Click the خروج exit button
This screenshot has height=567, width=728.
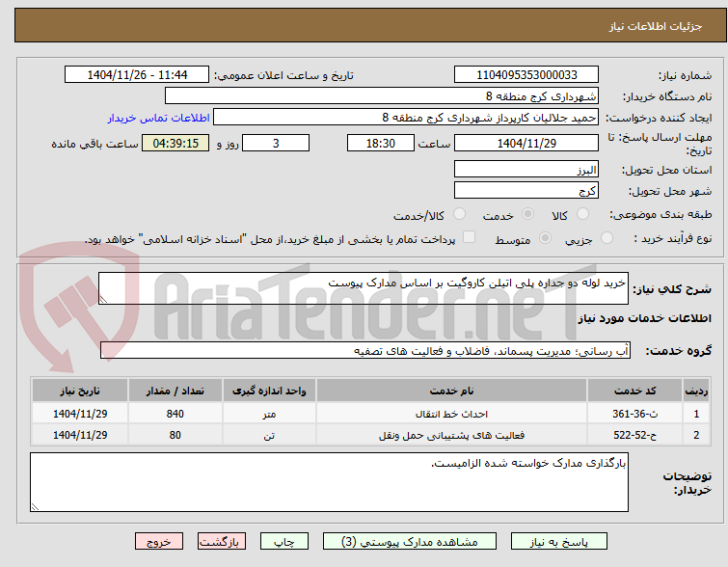159,542
